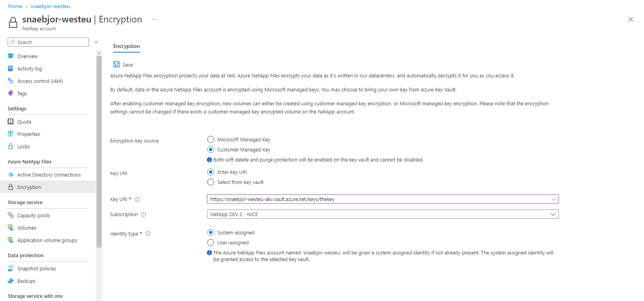Viewport: 644px width, 301px height.
Task: Go to Home breadcrumb link
Action: [x=15, y=6]
